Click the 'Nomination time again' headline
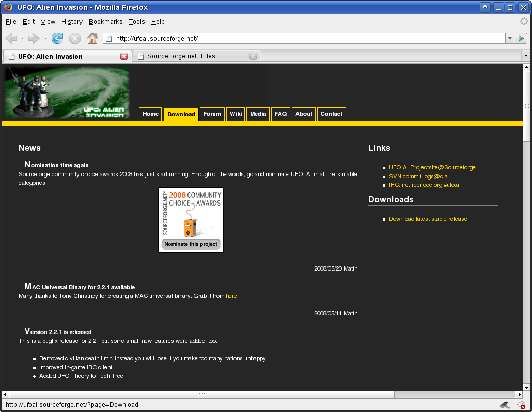This screenshot has height=412, width=532. click(x=56, y=165)
